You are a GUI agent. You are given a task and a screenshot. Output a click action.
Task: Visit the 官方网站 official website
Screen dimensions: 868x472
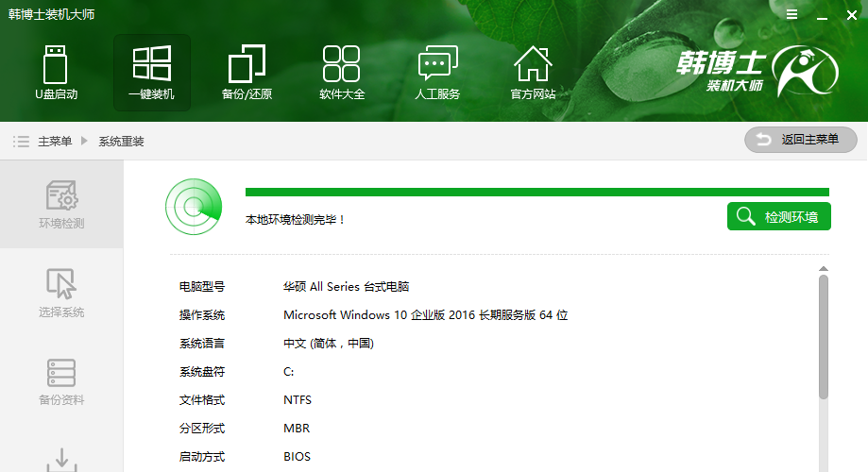click(533, 73)
